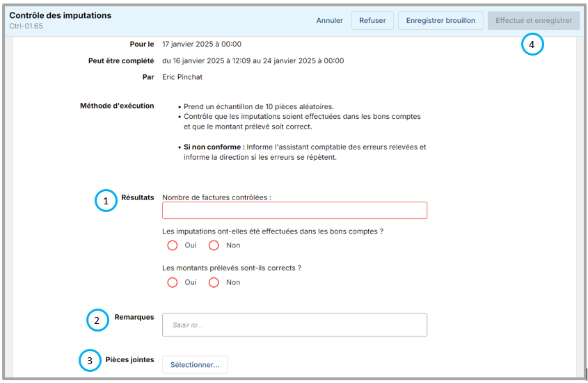Click the circled number 4 marker

pos(532,44)
